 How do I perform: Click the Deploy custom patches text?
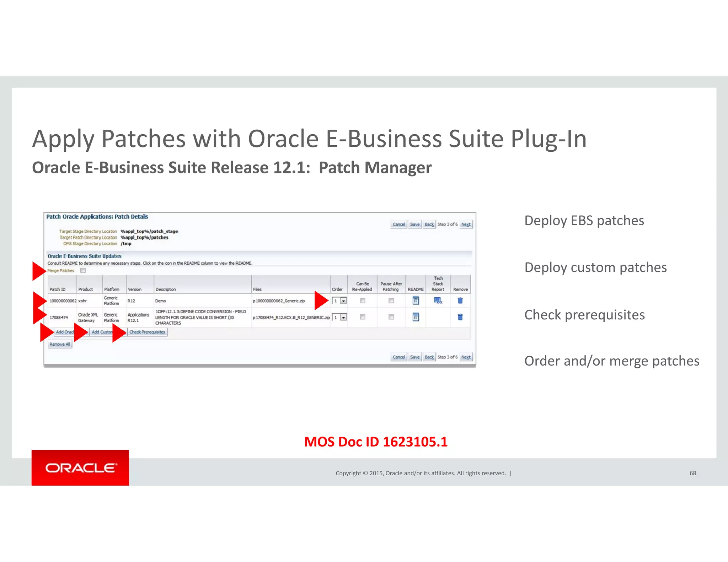tap(595, 268)
